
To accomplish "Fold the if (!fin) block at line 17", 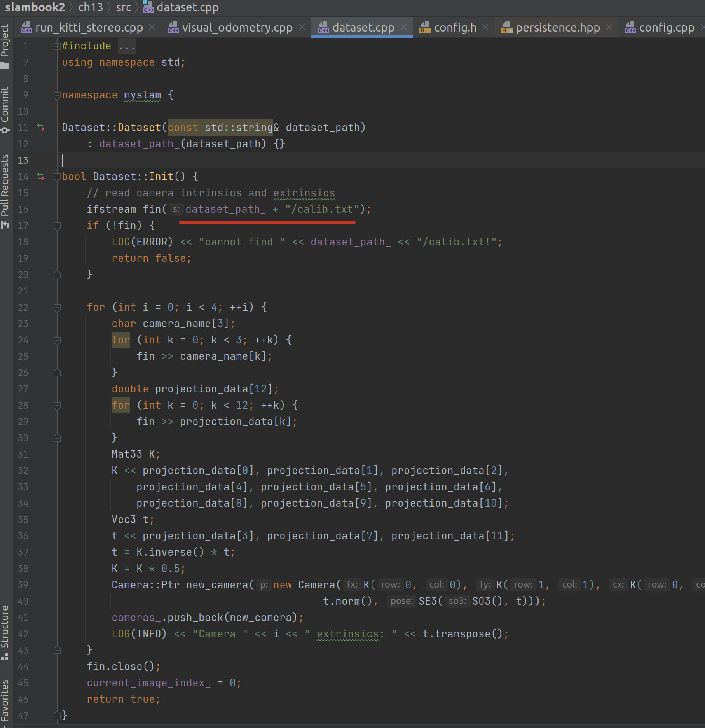I will [x=57, y=226].
